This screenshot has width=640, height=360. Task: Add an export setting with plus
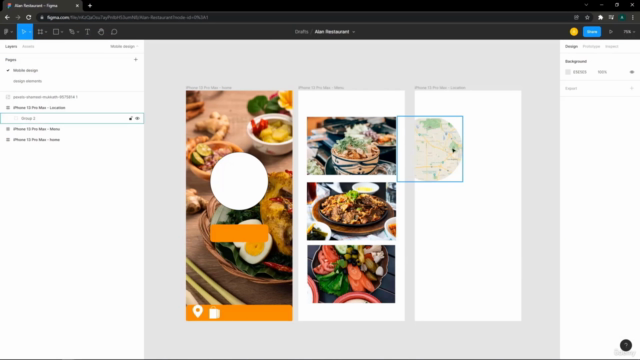tap(632, 88)
